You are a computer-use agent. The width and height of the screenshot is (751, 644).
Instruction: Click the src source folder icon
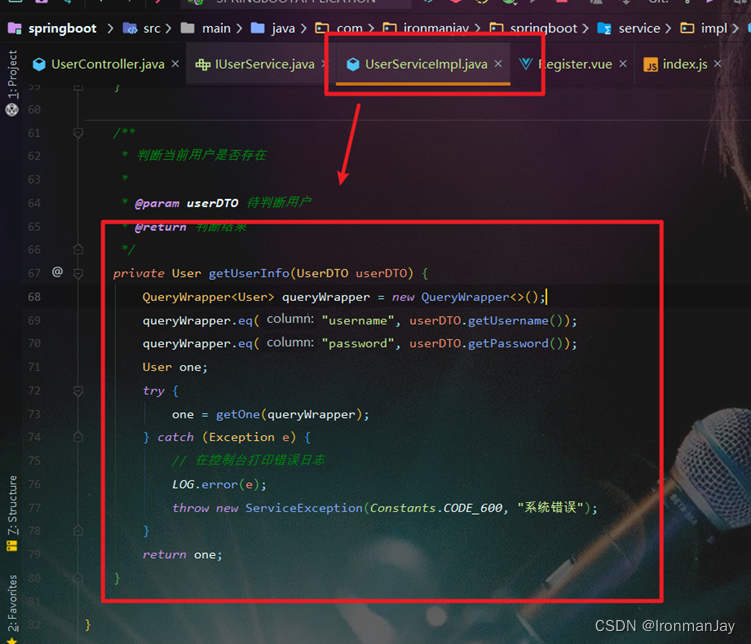click(130, 29)
